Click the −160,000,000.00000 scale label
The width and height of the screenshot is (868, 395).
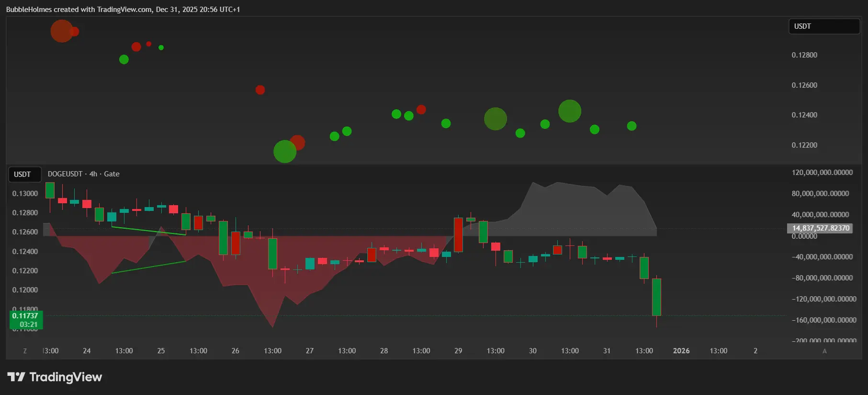pos(824,320)
